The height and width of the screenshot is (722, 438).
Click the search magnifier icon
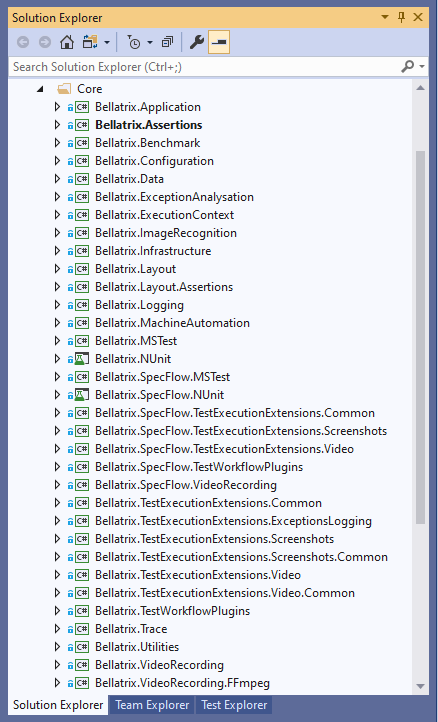point(408,67)
